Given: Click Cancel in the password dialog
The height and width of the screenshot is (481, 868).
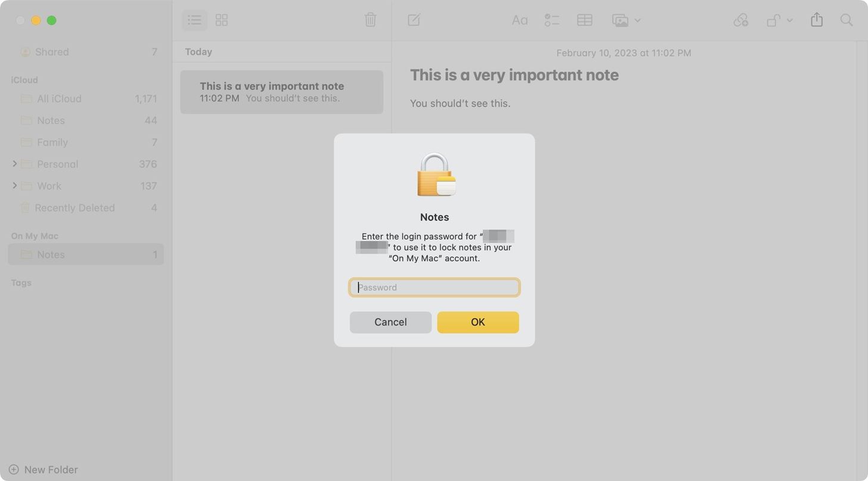Looking at the screenshot, I should coord(390,322).
